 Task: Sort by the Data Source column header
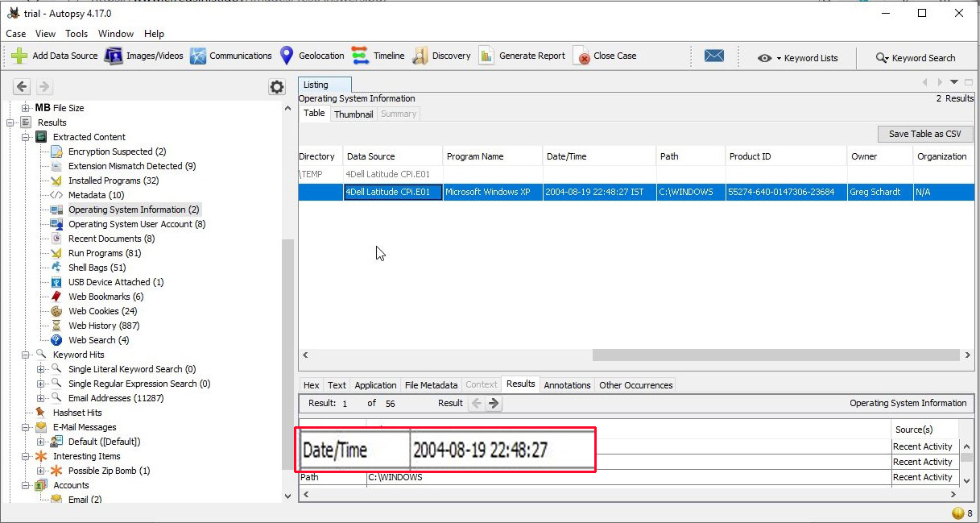coord(393,156)
